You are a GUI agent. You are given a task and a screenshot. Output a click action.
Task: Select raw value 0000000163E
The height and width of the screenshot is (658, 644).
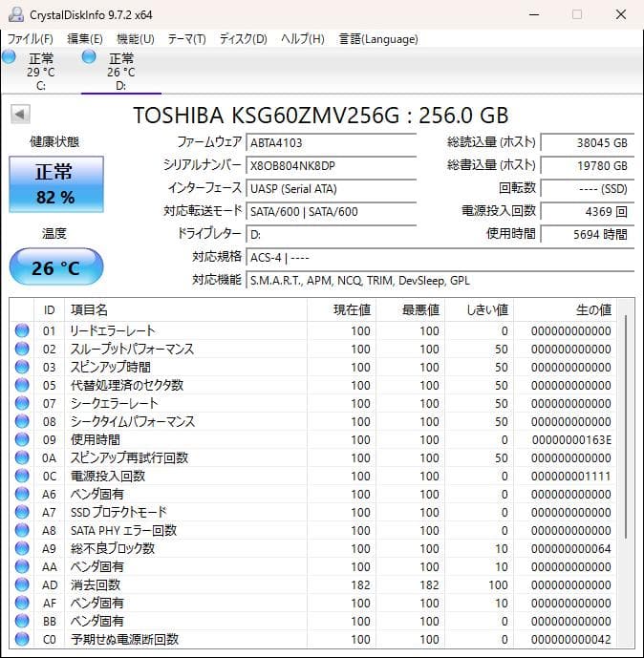coord(571,440)
